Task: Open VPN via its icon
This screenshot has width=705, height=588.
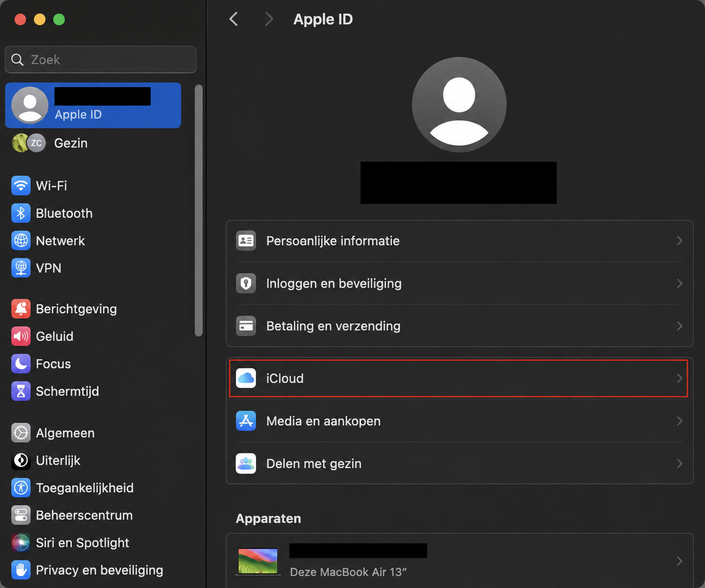Action: click(21, 268)
